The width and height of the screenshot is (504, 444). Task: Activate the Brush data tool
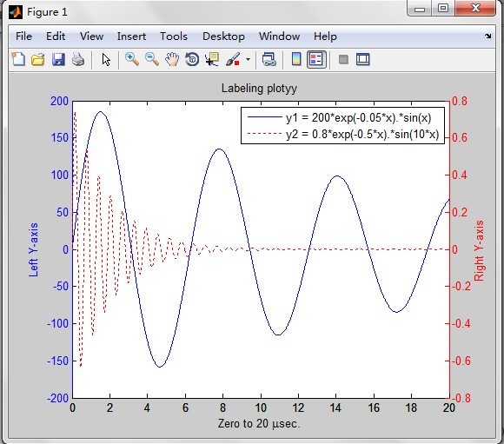[233, 59]
